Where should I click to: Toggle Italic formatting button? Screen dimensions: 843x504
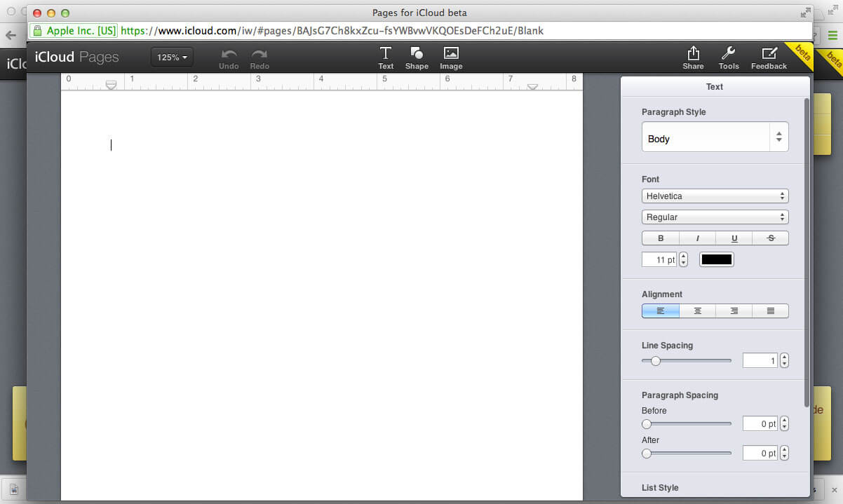coord(697,238)
